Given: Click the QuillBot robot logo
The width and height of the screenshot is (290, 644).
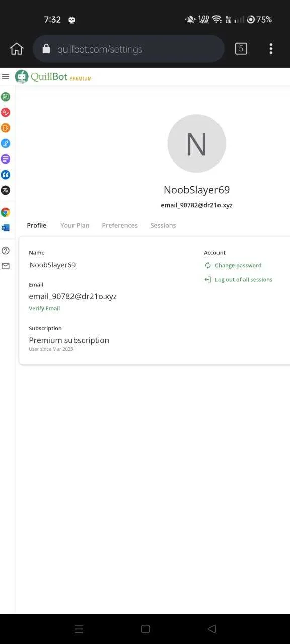Looking at the screenshot, I should [22, 76].
